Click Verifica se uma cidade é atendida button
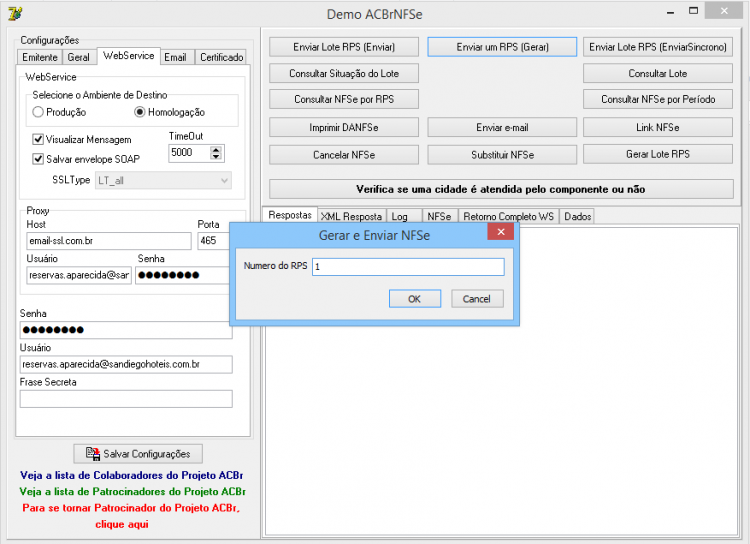 [x=501, y=189]
